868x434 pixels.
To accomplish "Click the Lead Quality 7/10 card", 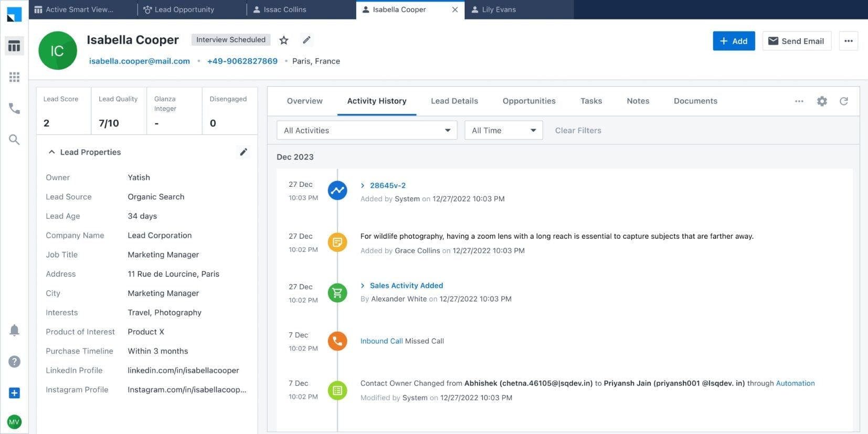I will [x=119, y=111].
